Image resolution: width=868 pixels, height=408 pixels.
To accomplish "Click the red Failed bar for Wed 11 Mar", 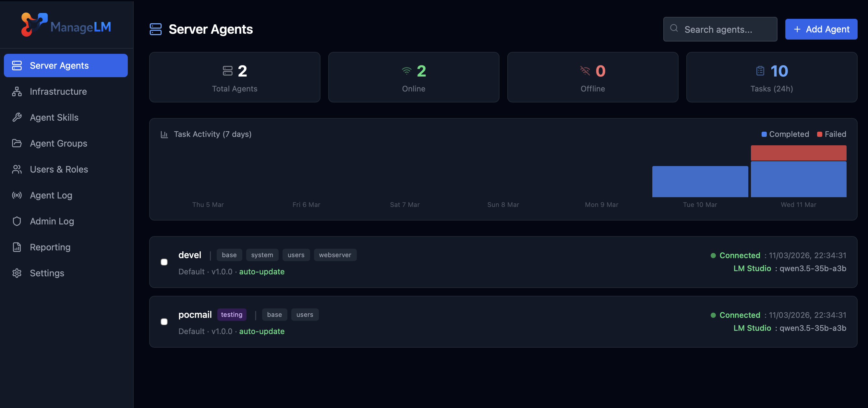I will click(798, 153).
